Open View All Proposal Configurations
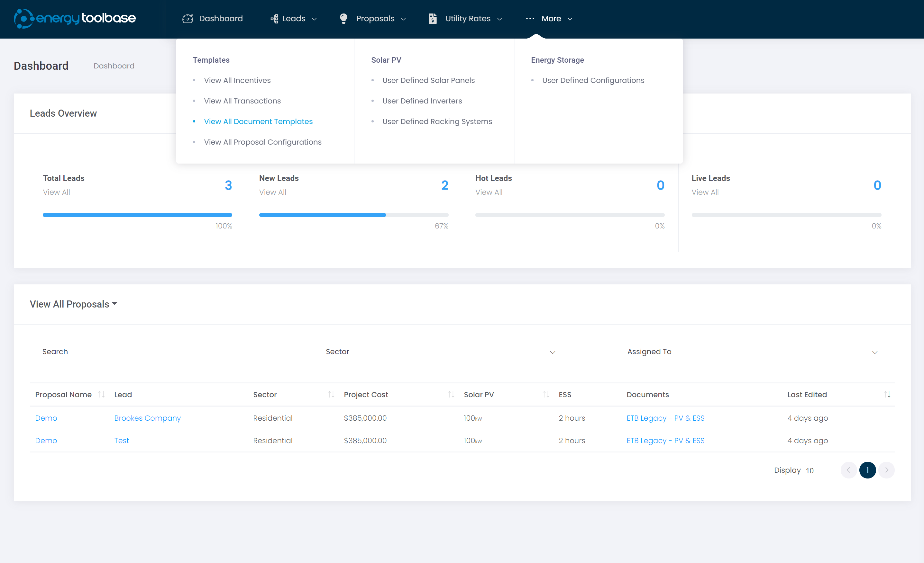The image size is (924, 563). click(x=262, y=142)
